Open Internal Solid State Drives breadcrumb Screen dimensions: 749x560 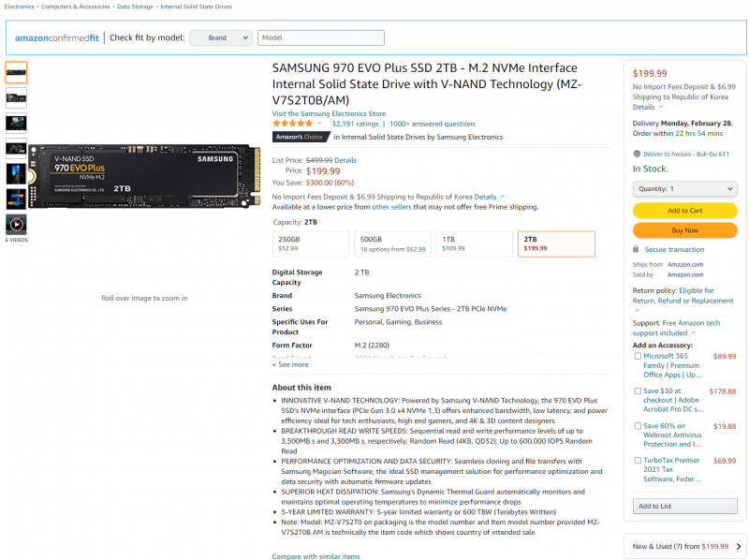[x=197, y=7]
